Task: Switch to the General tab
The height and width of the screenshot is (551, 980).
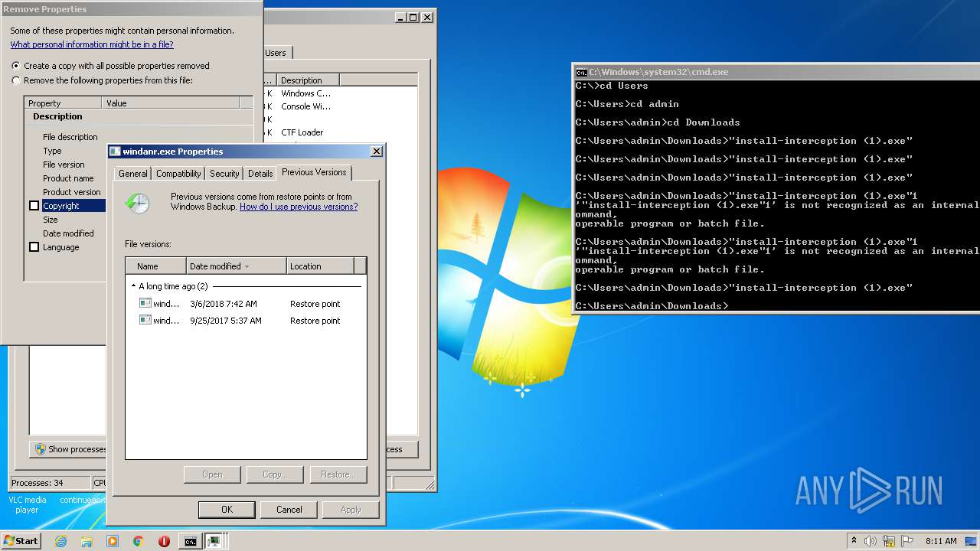Action: point(133,174)
